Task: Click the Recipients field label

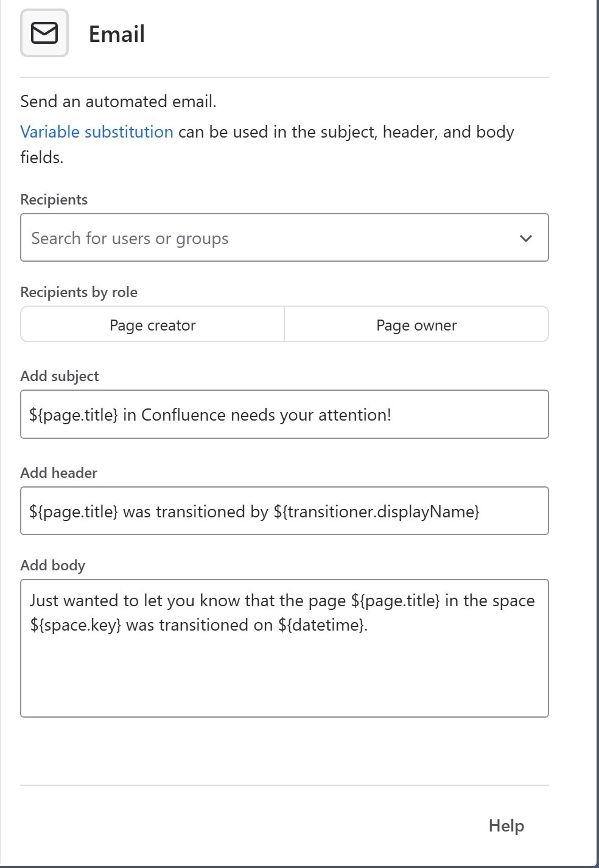Action: pos(54,200)
